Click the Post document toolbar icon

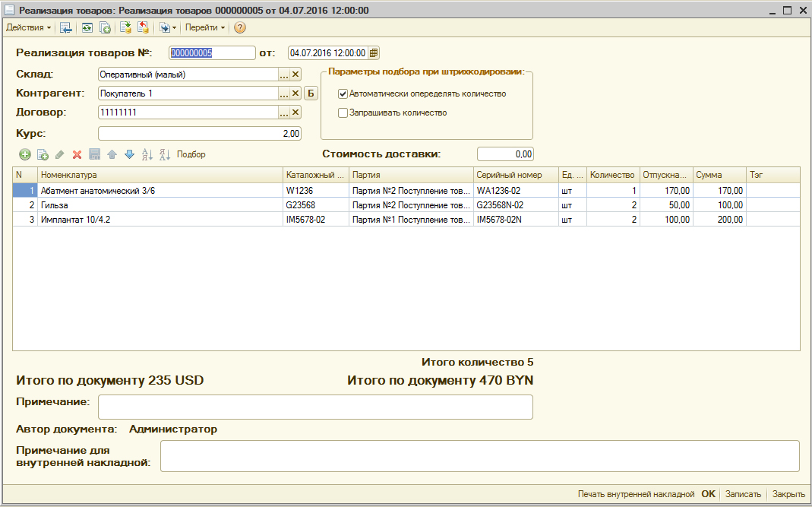click(125, 27)
